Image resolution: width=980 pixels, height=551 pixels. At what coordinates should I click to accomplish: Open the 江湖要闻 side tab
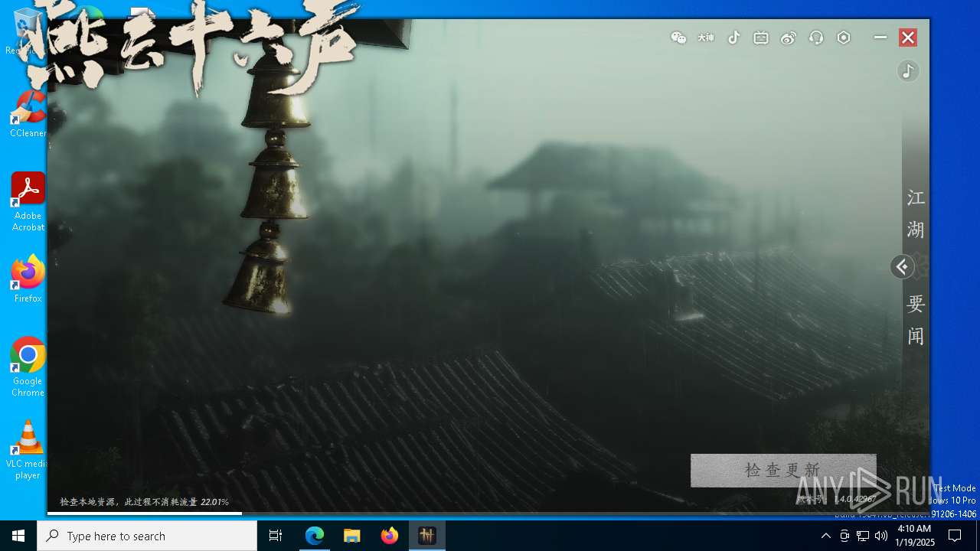click(x=916, y=266)
